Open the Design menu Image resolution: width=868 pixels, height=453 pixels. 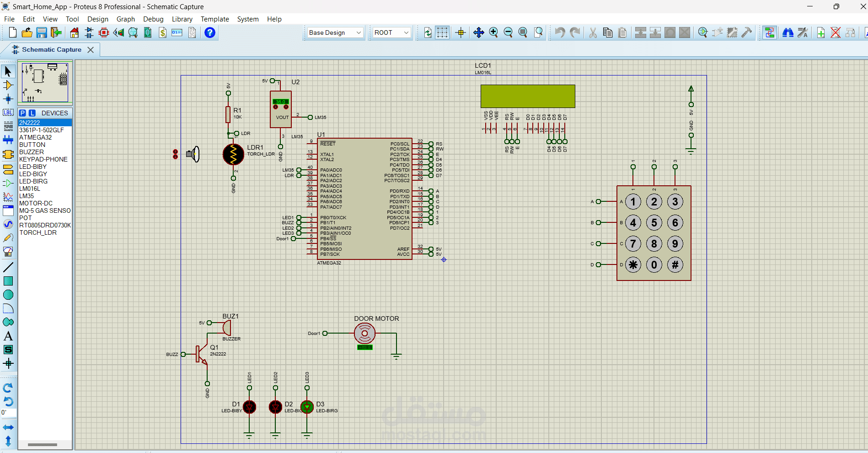98,19
